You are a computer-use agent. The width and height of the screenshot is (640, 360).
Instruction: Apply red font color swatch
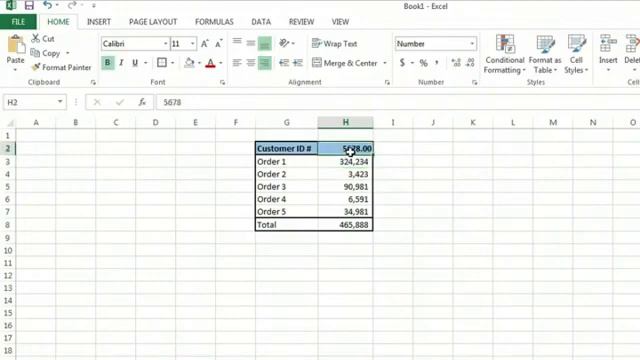[x=211, y=63]
